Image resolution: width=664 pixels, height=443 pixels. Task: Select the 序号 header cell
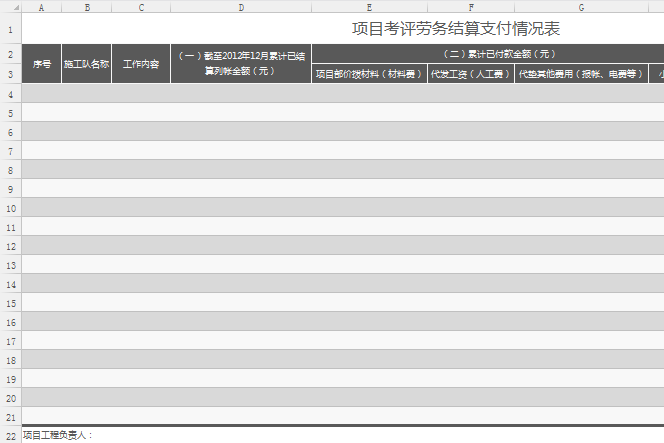coord(42,64)
